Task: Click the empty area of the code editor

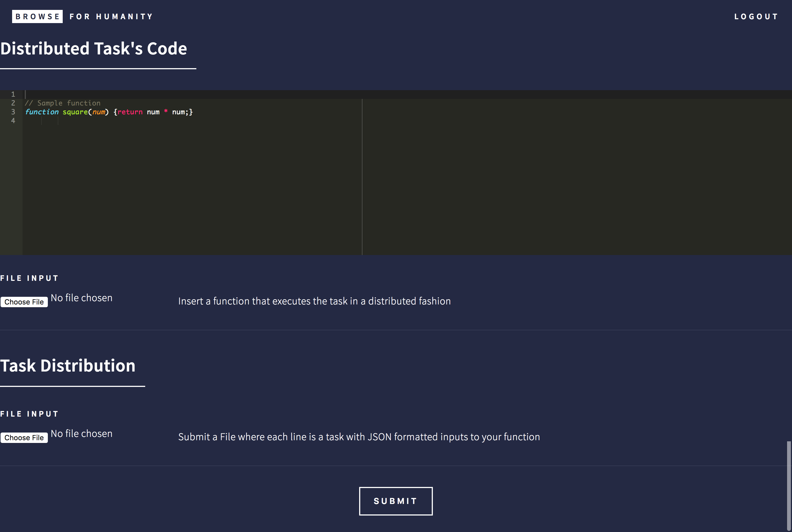Action: 190,190
